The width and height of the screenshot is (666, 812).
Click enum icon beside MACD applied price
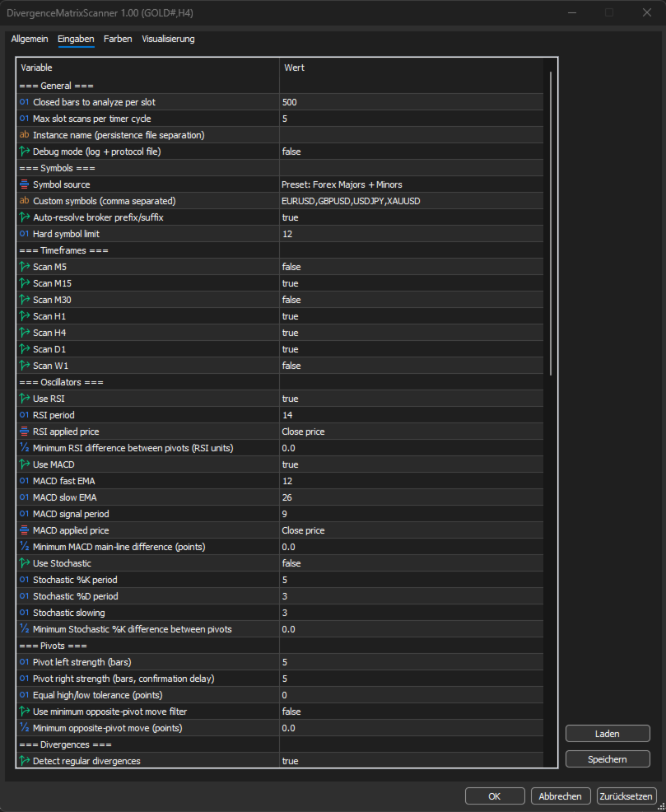coord(25,530)
